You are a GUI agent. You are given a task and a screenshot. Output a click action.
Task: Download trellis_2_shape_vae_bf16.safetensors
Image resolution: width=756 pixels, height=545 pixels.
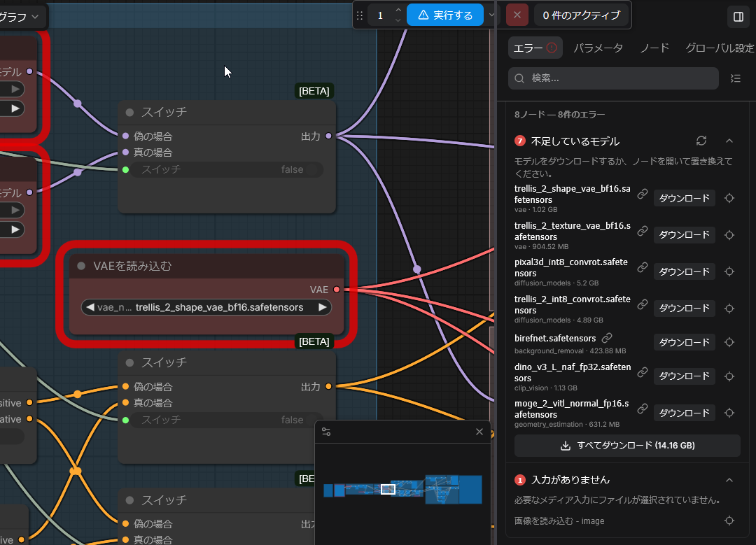click(x=684, y=198)
